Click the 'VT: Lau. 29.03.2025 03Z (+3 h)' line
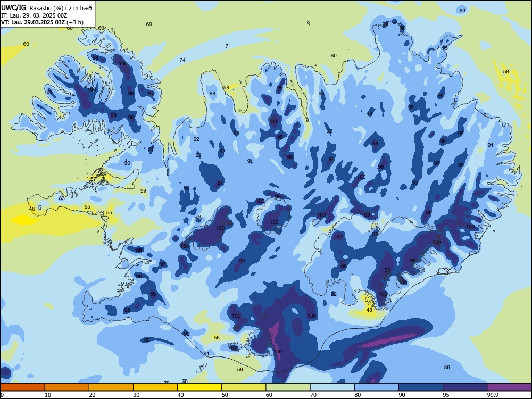Viewport: 532px width, 399px height. [x=42, y=22]
